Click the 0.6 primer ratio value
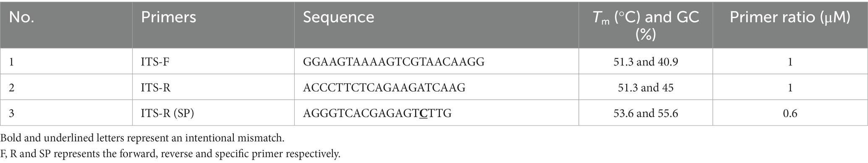Viewport: 868px width, 163px height. (790, 113)
